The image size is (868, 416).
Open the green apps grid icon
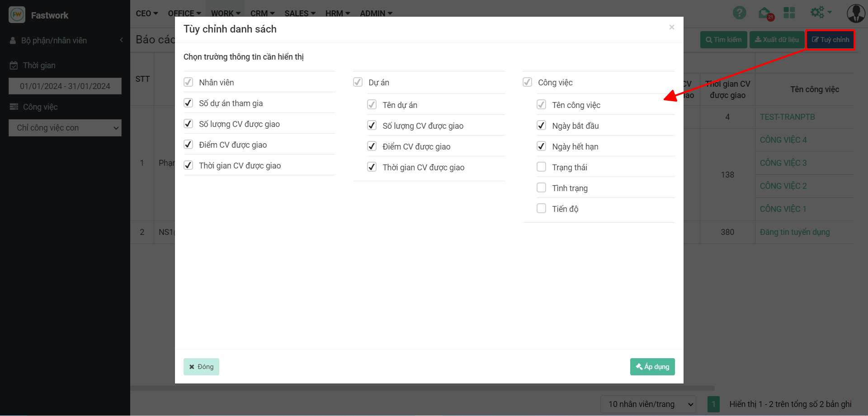(789, 13)
